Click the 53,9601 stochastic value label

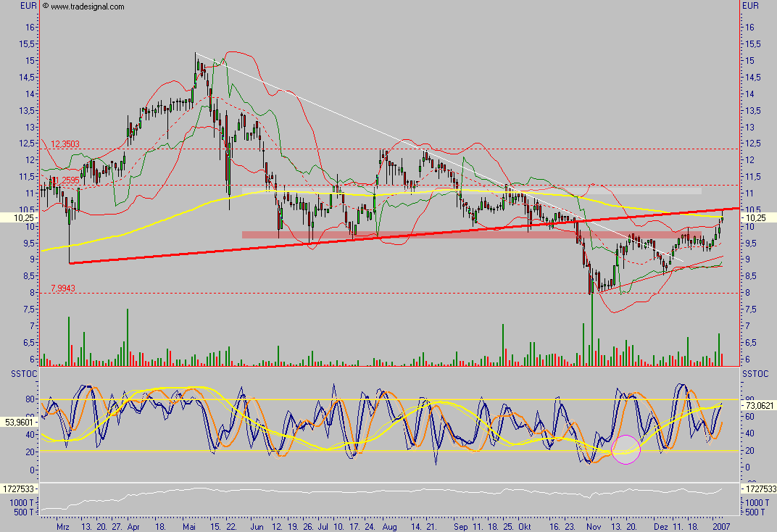click(20, 422)
